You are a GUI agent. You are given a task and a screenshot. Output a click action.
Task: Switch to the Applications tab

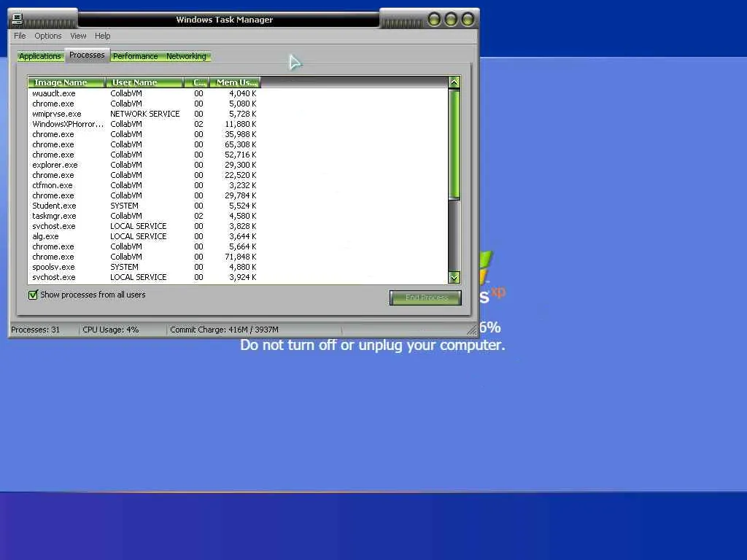[40, 56]
